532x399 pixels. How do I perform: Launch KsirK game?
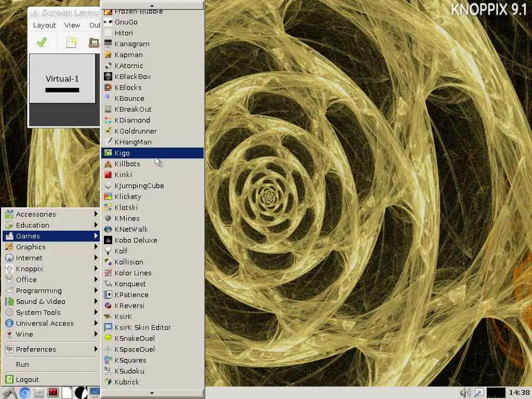pos(152,316)
